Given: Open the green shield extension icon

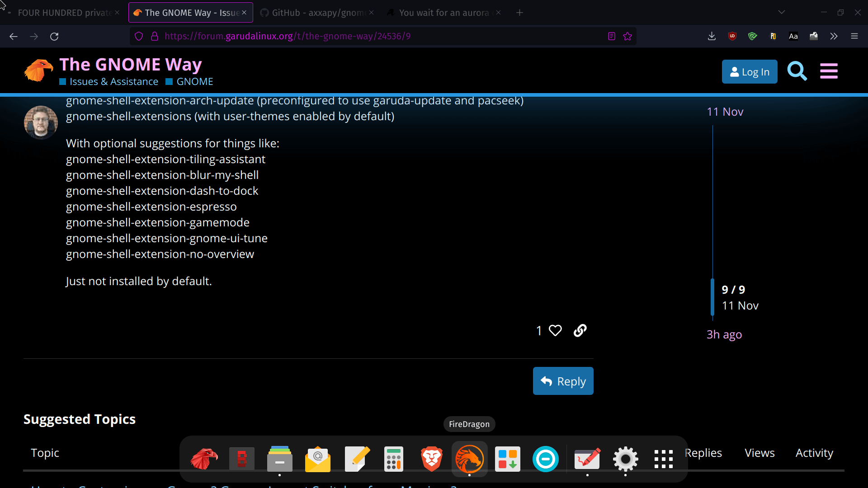Looking at the screenshot, I should [x=753, y=36].
